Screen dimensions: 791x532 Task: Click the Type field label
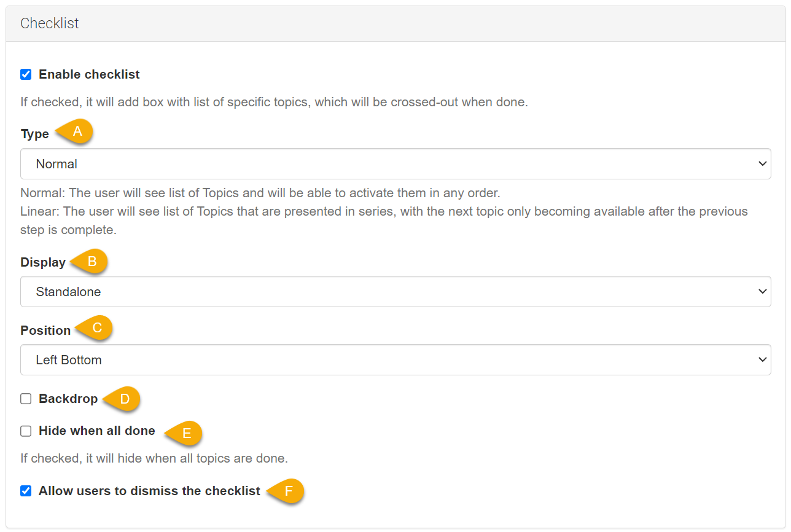(34, 135)
